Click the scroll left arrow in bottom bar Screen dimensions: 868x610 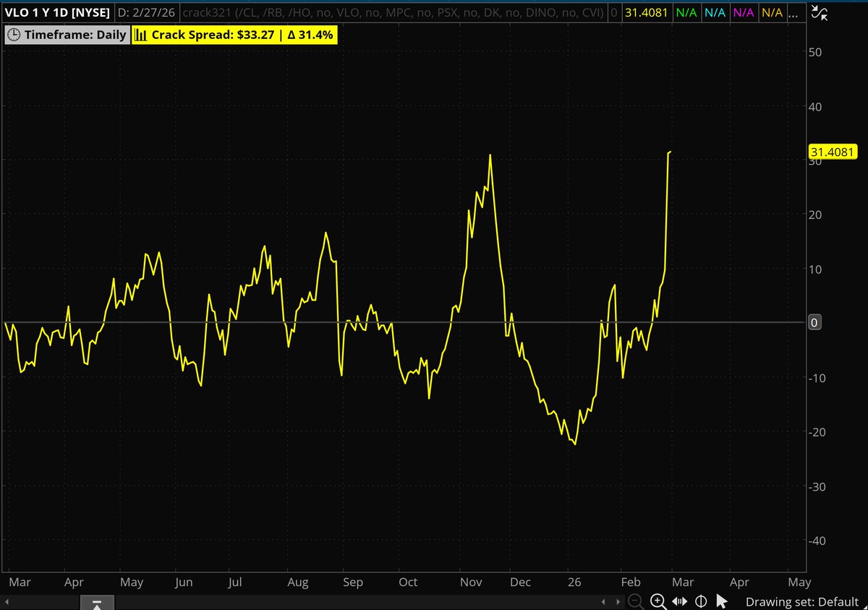8,601
